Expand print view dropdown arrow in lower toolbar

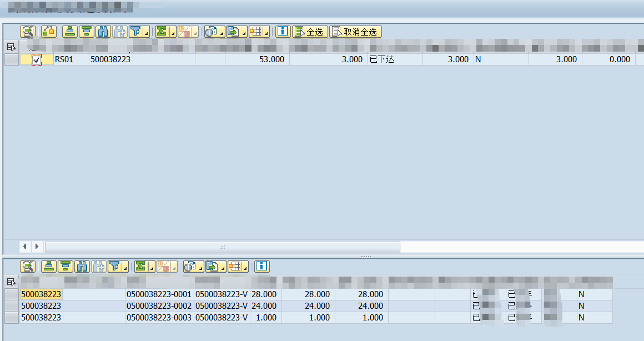(x=200, y=268)
